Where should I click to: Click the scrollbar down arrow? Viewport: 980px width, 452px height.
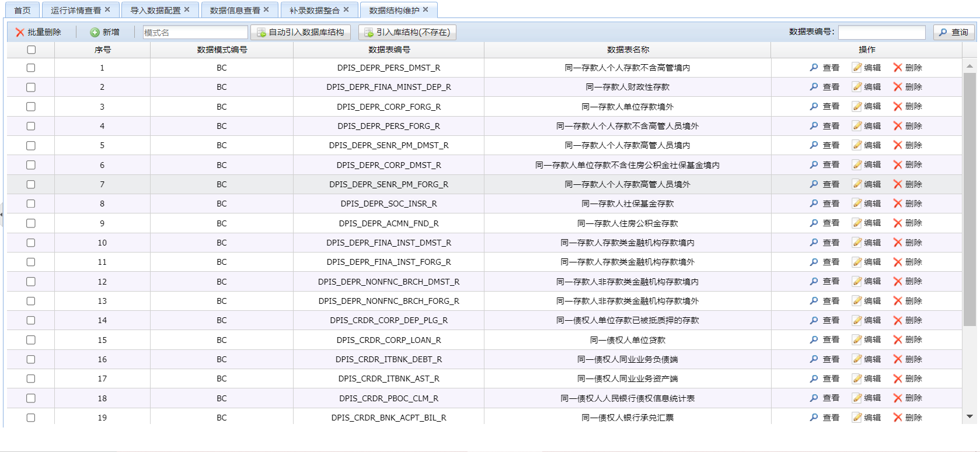tap(969, 416)
